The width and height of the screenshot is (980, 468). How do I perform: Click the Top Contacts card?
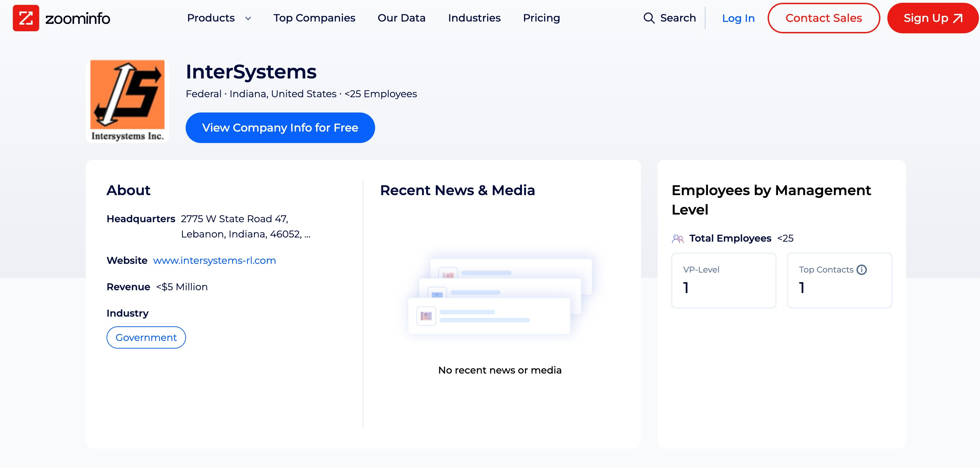(x=839, y=281)
